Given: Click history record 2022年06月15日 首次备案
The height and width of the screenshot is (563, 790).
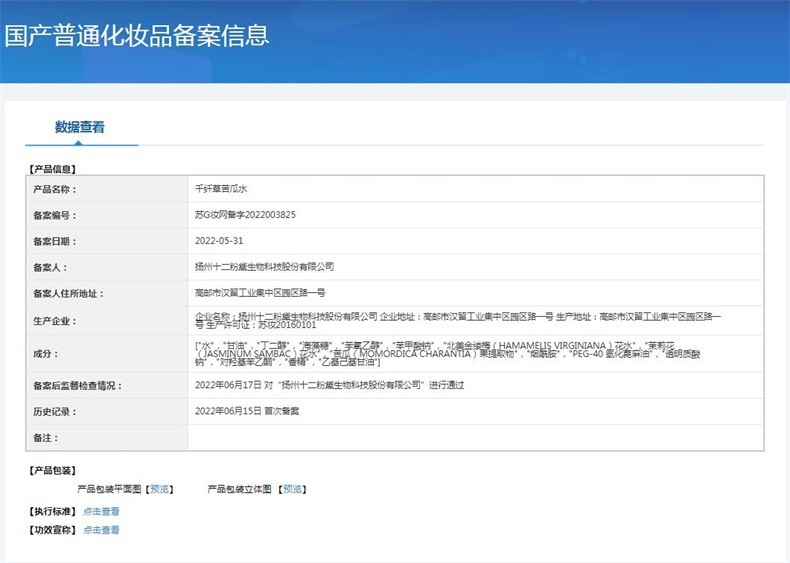Looking at the screenshot, I should (247, 411).
